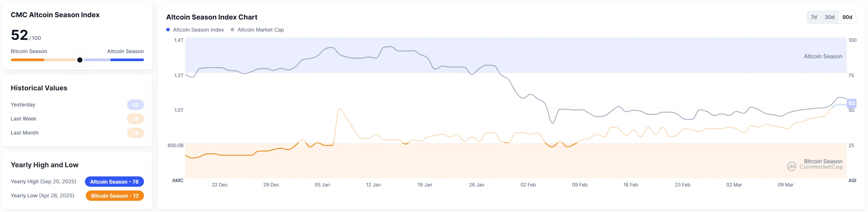Viewport: 868px width, 212px height.
Task: Click the Altcoin Season - 78 badge
Action: coord(114,182)
